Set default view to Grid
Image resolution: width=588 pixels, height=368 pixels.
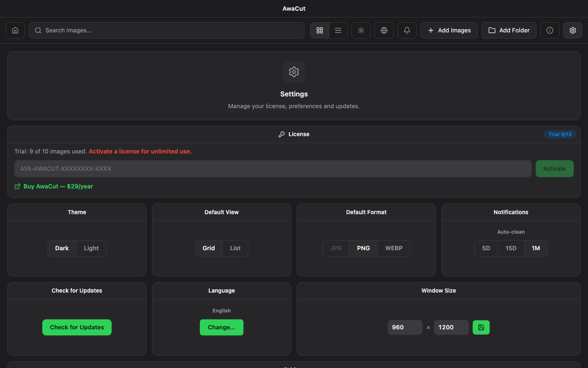point(209,248)
